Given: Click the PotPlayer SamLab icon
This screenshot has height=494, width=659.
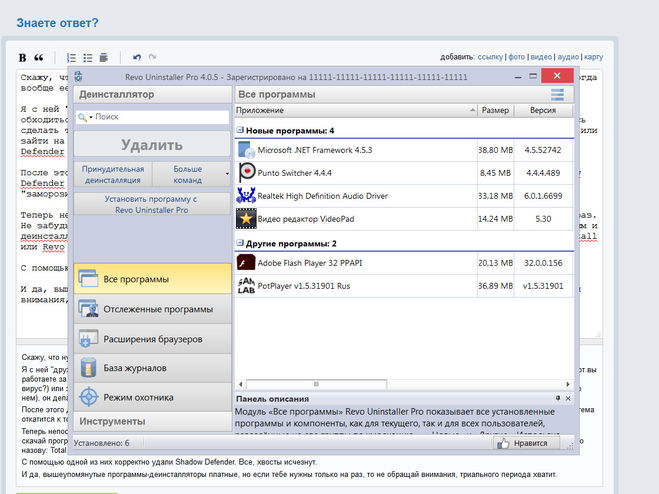Looking at the screenshot, I should click(x=246, y=286).
